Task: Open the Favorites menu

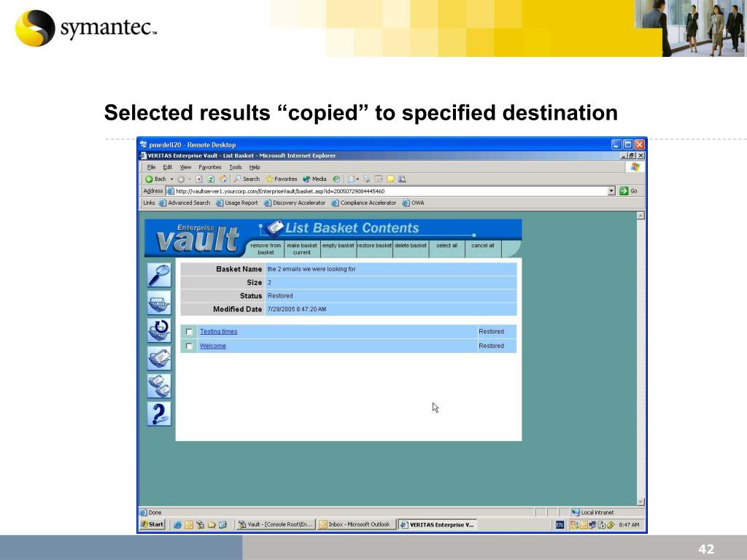Action: [210, 167]
